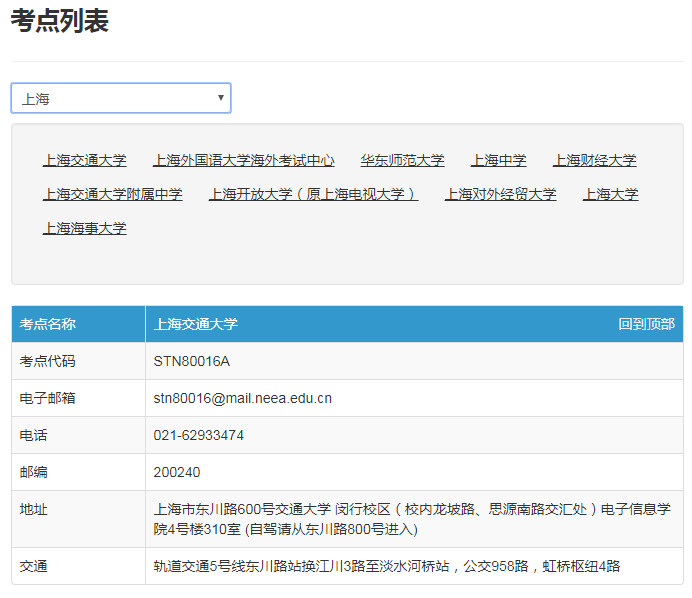The image size is (692, 598).
Task: Open the 上海大学 link
Action: (x=610, y=194)
